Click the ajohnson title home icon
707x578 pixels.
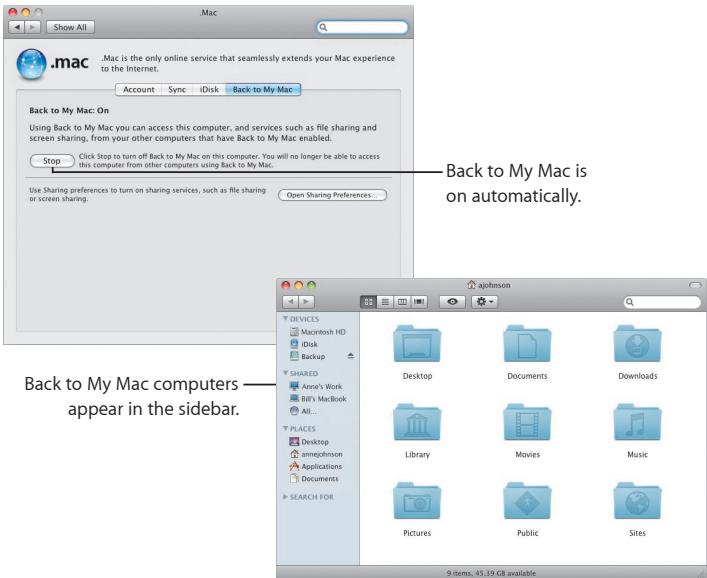(471, 284)
